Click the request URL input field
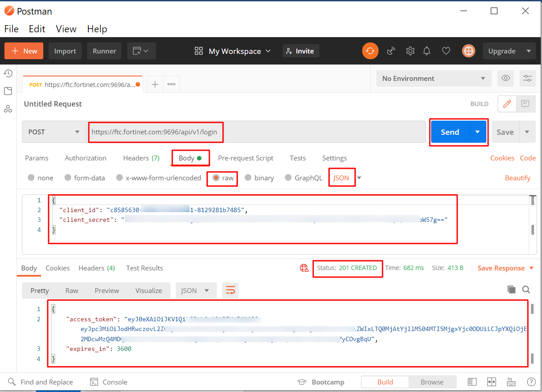Viewport: 542px width, 392px height. point(256,132)
